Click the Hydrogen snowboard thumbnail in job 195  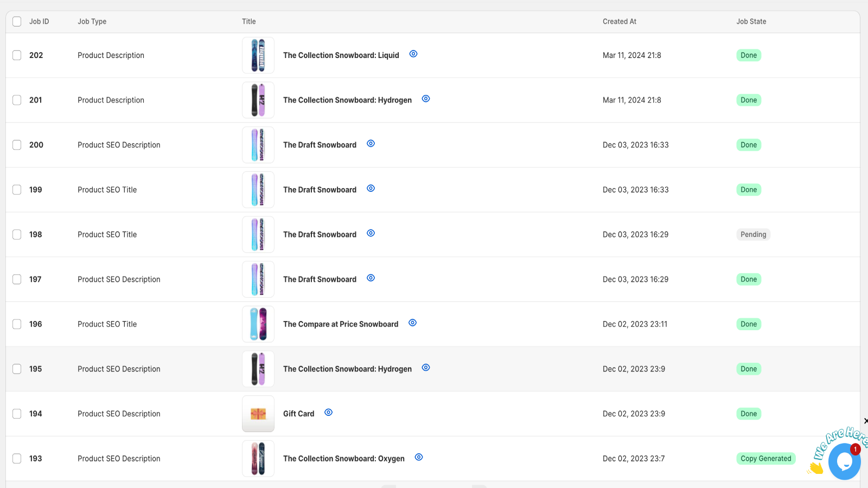pos(258,369)
